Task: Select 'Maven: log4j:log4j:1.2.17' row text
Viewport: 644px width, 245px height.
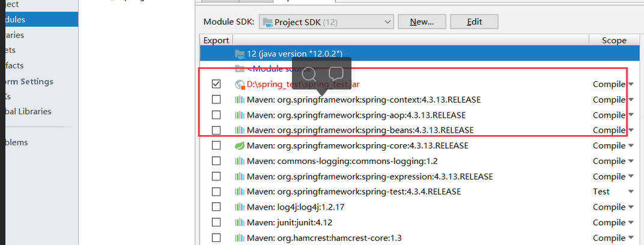Action: click(296, 207)
